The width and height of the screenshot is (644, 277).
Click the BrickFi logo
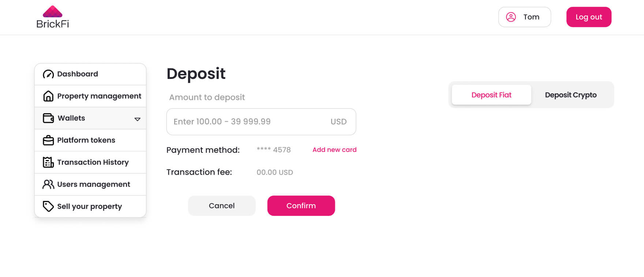click(53, 17)
